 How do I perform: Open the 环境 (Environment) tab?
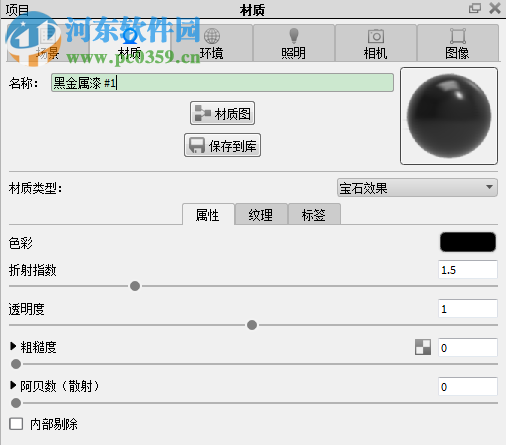coord(212,43)
